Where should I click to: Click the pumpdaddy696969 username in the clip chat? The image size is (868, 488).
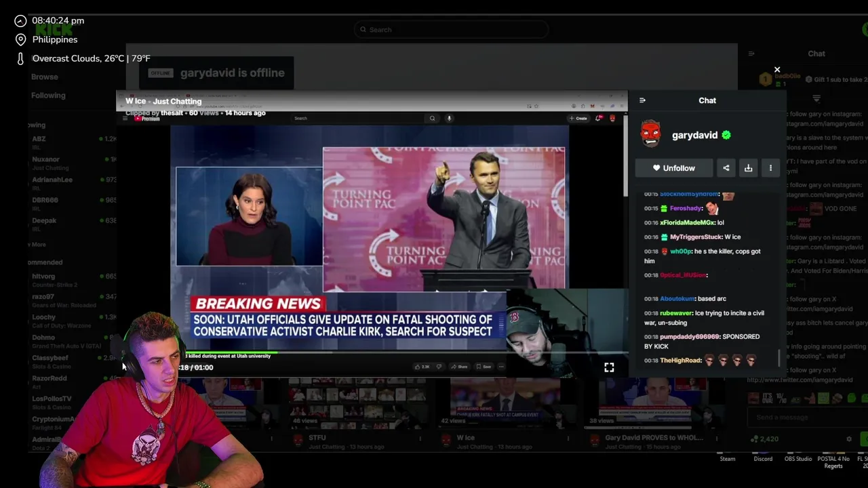pos(689,336)
